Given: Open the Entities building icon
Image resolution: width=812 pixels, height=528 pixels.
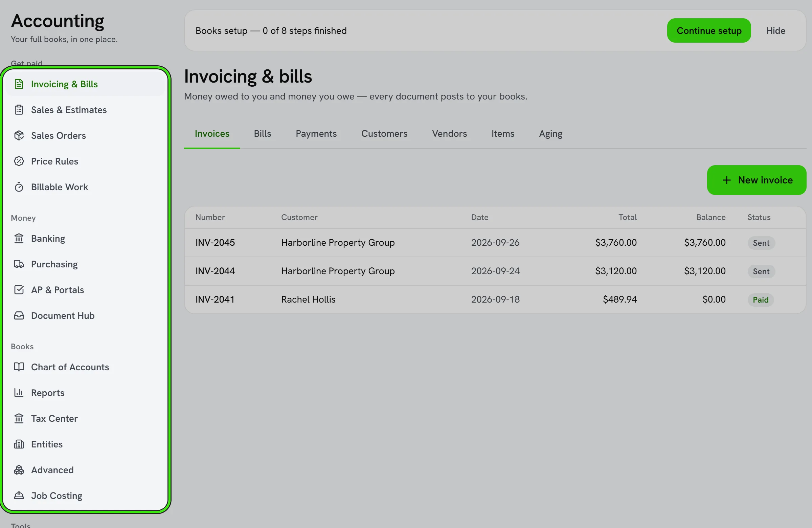Looking at the screenshot, I should pos(19,444).
